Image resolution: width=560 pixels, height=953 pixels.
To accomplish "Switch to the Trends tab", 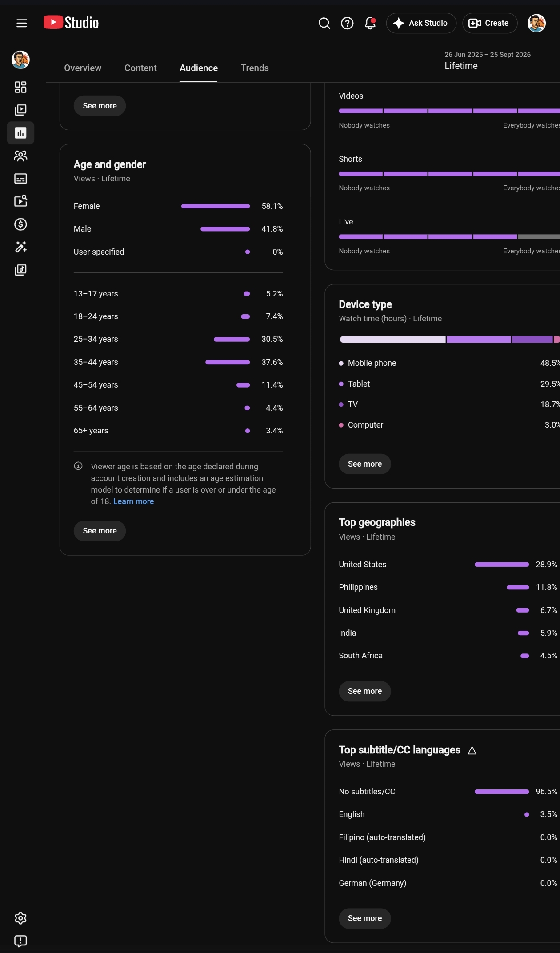I will pyautogui.click(x=255, y=68).
